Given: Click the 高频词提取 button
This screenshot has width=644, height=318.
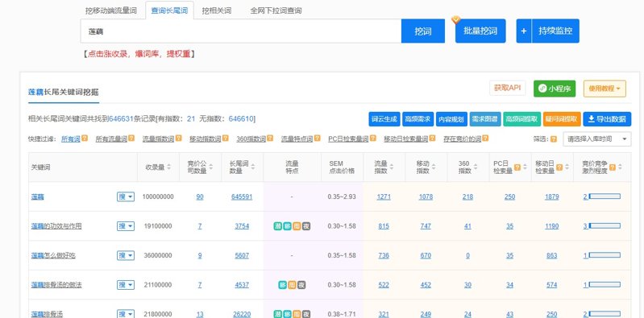Looking at the screenshot, I should click(522, 119).
